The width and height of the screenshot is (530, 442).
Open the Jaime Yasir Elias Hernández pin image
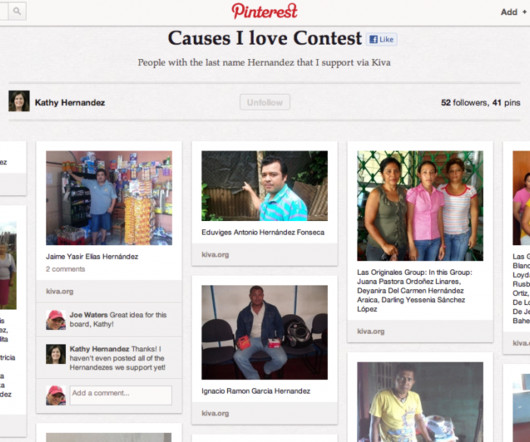(x=109, y=198)
